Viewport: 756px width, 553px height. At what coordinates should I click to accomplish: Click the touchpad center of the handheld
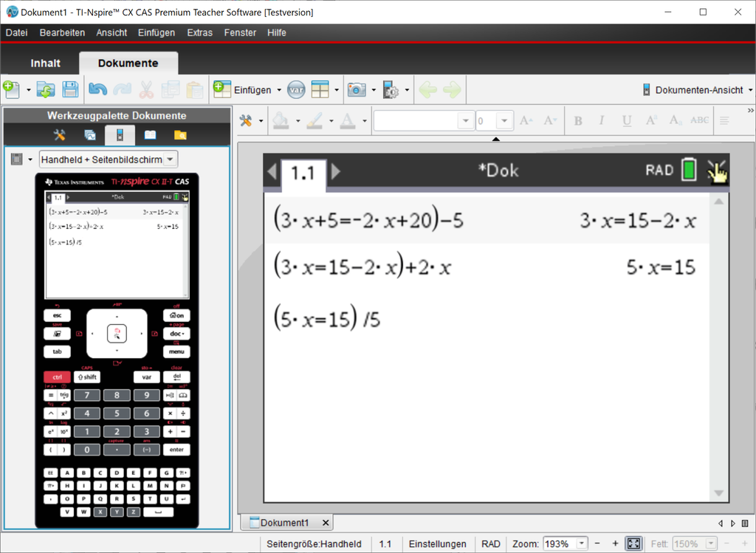[x=117, y=334]
